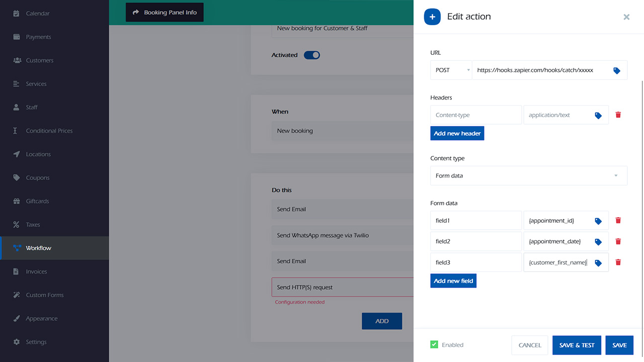
Task: Click into the field2 name input
Action: point(475,241)
